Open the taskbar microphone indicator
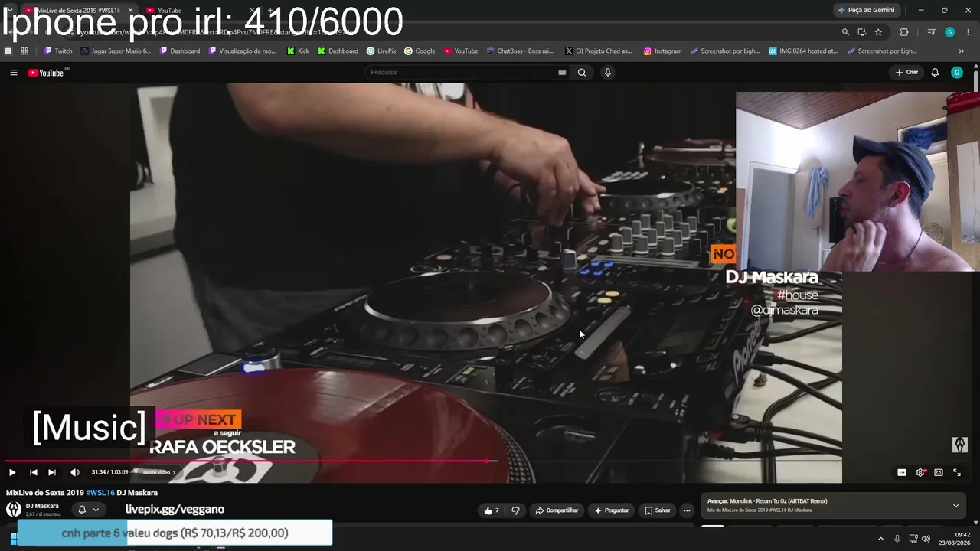The width and height of the screenshot is (980, 551). tap(897, 539)
